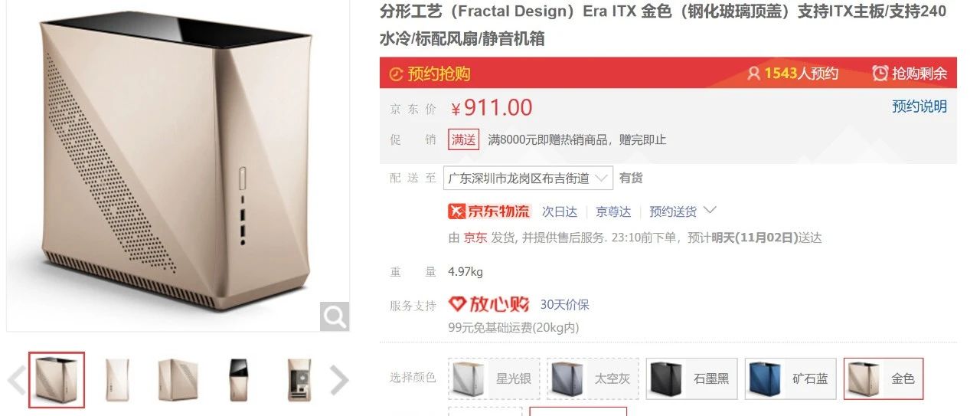This screenshot has width=980, height=416.
Task: Select the 星光银 color option
Action: point(494,378)
